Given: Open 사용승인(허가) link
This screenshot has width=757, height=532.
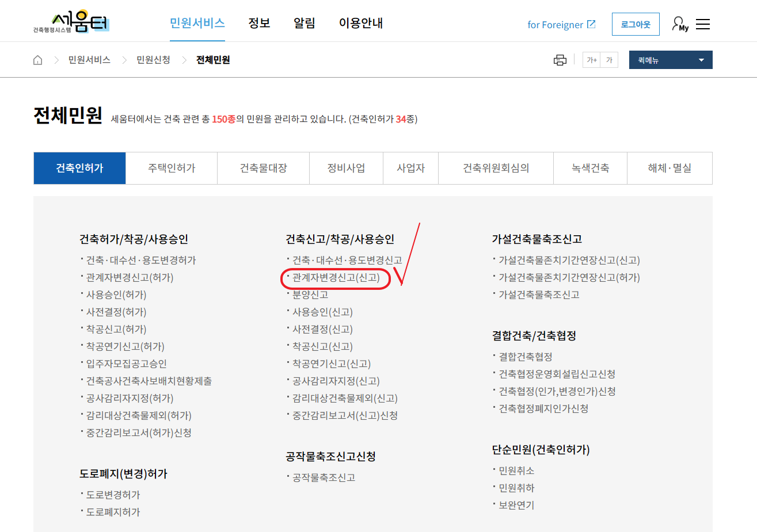Looking at the screenshot, I should pos(116,295).
